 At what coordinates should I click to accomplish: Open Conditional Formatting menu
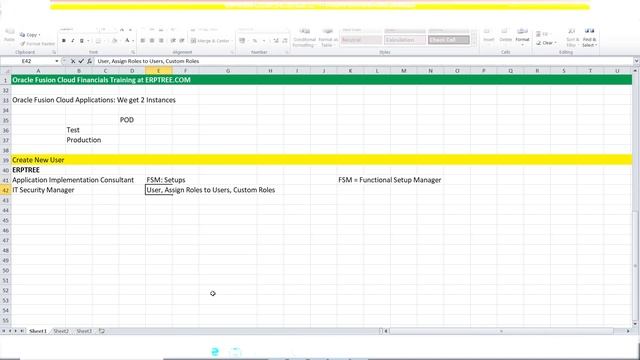[304, 38]
